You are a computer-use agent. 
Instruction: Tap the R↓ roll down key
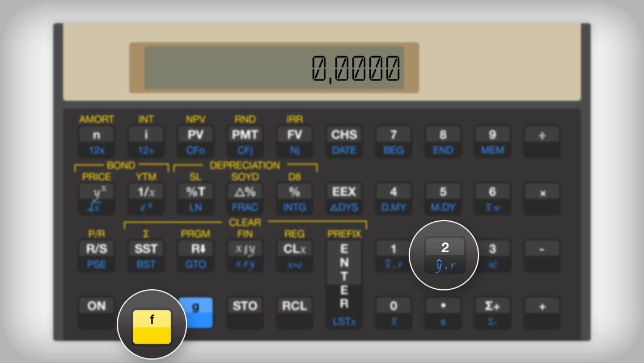pyautogui.click(x=196, y=254)
